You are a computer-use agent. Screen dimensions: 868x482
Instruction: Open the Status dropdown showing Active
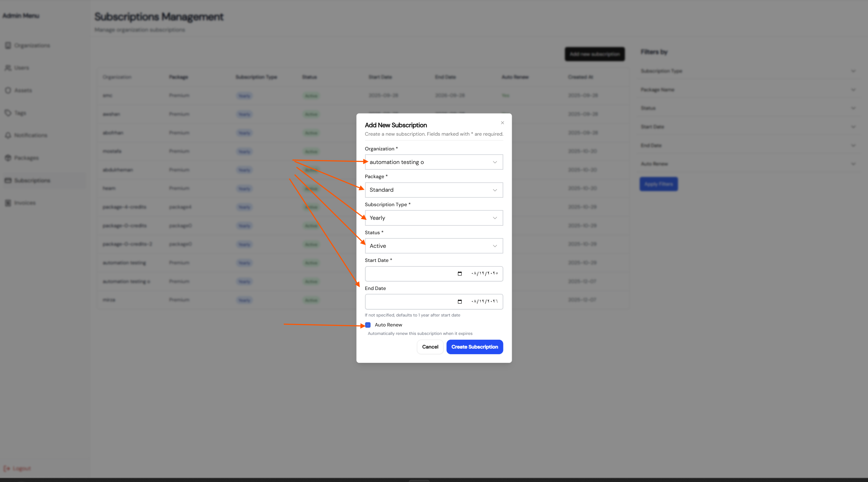tap(434, 246)
